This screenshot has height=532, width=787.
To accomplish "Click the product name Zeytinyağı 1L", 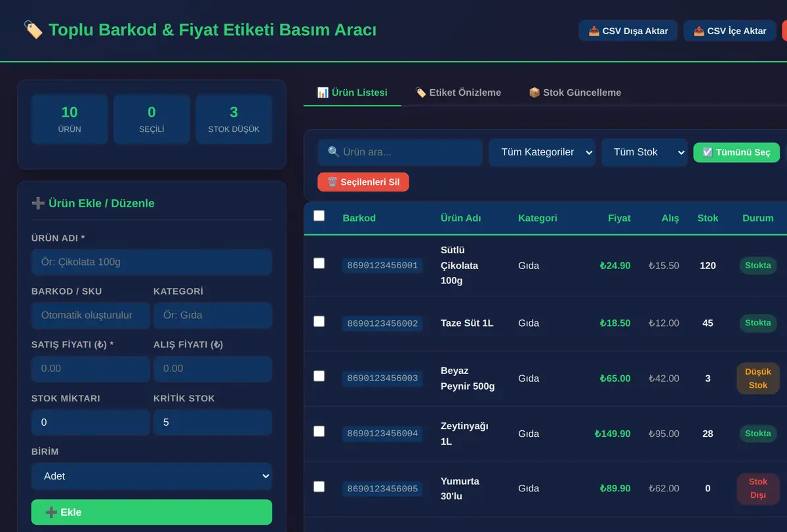I will coord(465,434).
